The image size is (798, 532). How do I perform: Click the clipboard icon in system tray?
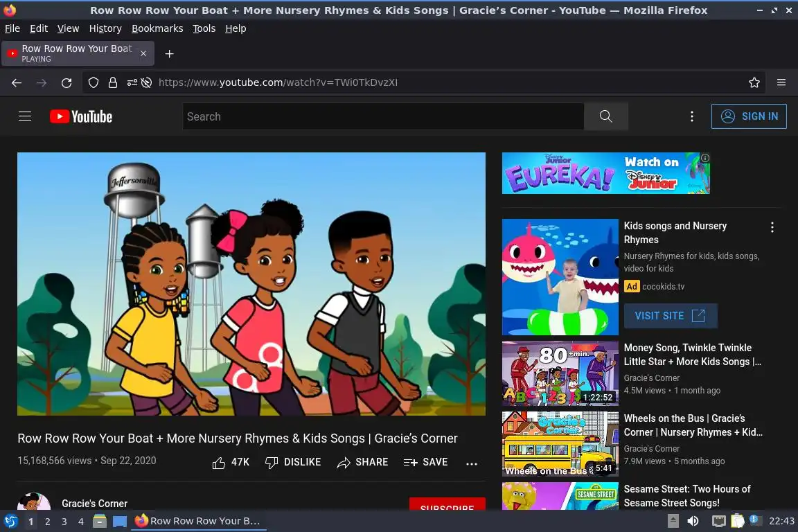737,521
